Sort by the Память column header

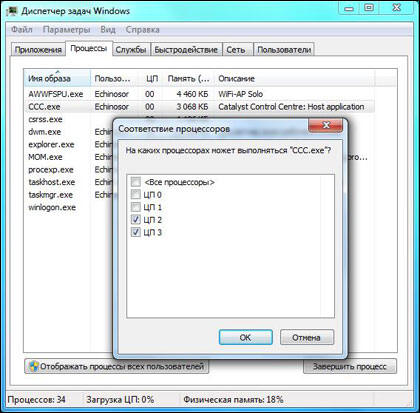tap(189, 79)
